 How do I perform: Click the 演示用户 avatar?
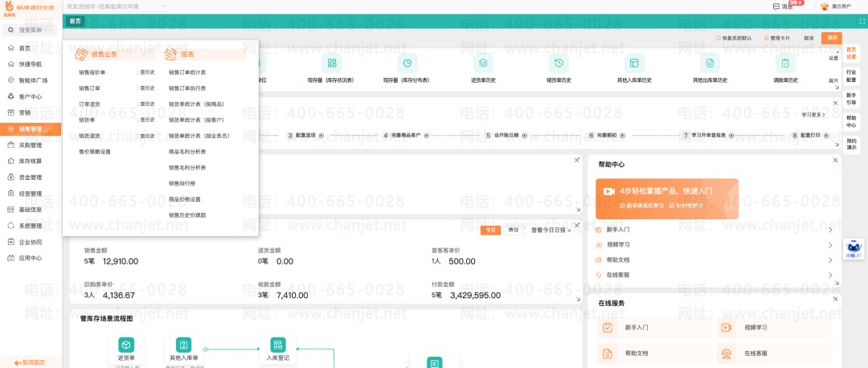[825, 6]
